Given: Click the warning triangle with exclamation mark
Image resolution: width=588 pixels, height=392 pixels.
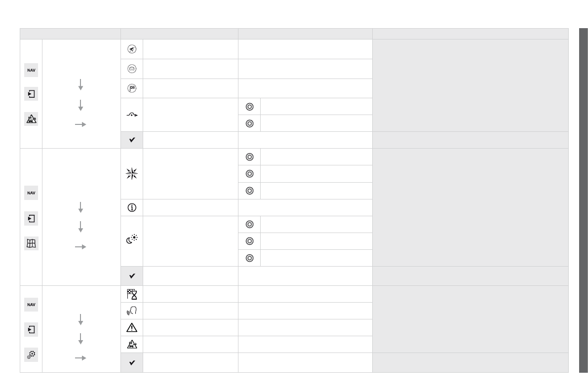Looking at the screenshot, I should [x=132, y=328].
